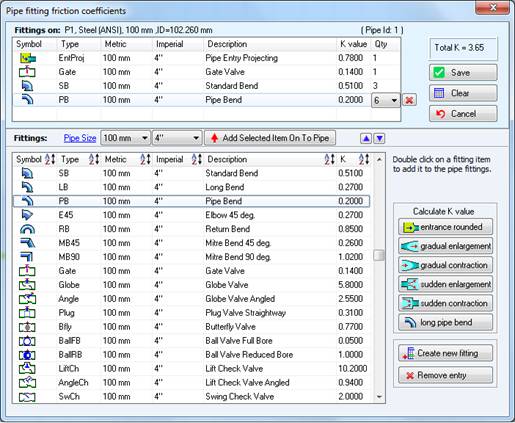The height and width of the screenshot is (423, 515).
Task: Click the blue move-up arrow icon
Action: tap(366, 138)
